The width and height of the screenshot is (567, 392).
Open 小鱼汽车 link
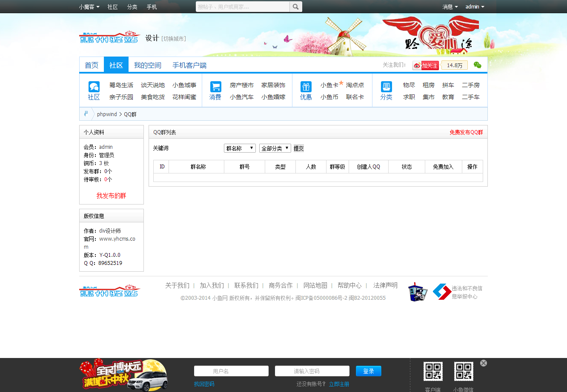pos(242,97)
